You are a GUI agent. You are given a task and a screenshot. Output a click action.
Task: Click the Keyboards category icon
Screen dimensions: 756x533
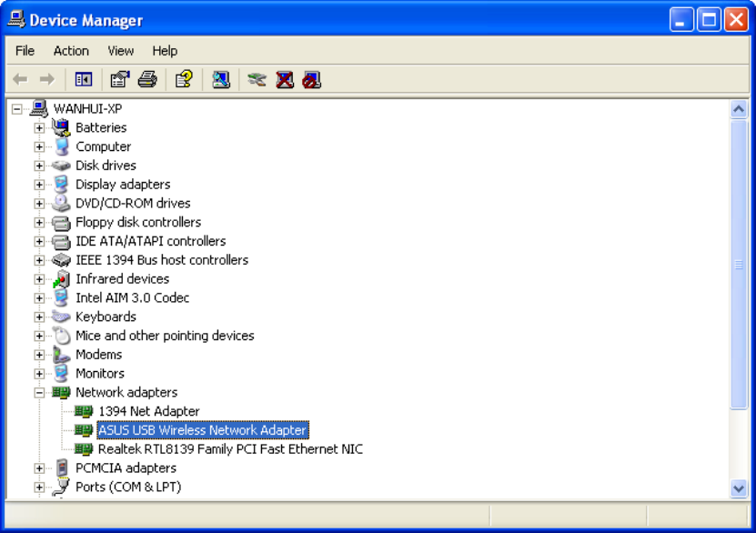[61, 317]
